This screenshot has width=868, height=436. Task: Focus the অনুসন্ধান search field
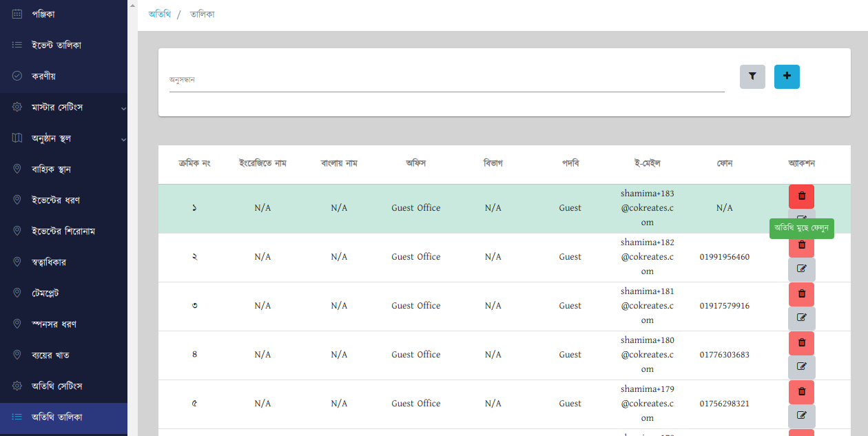tap(447, 79)
